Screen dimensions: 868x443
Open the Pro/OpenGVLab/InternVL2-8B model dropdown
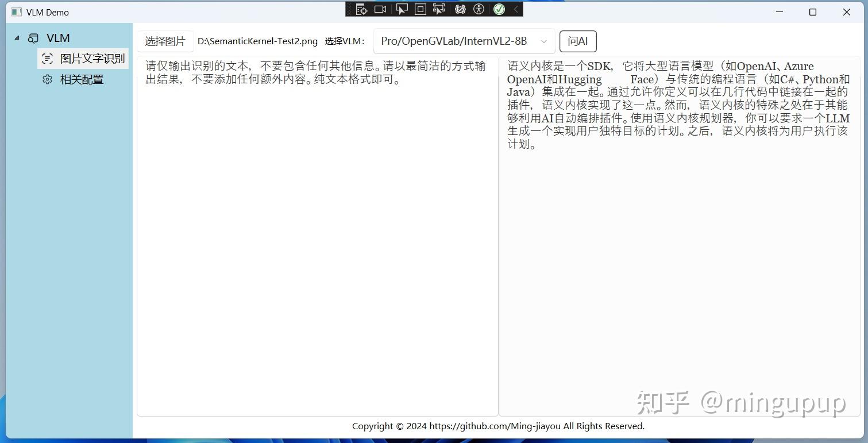point(464,41)
